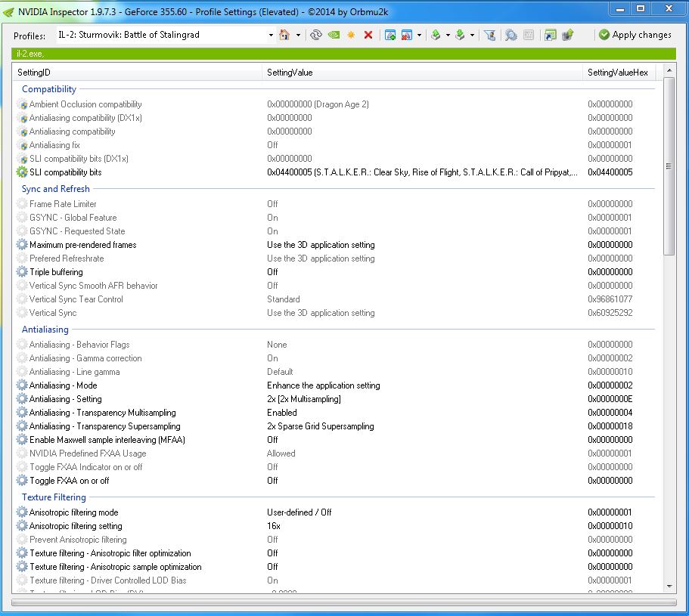The image size is (689, 616).
Task: Click the orange star create profile icon
Action: (351, 35)
